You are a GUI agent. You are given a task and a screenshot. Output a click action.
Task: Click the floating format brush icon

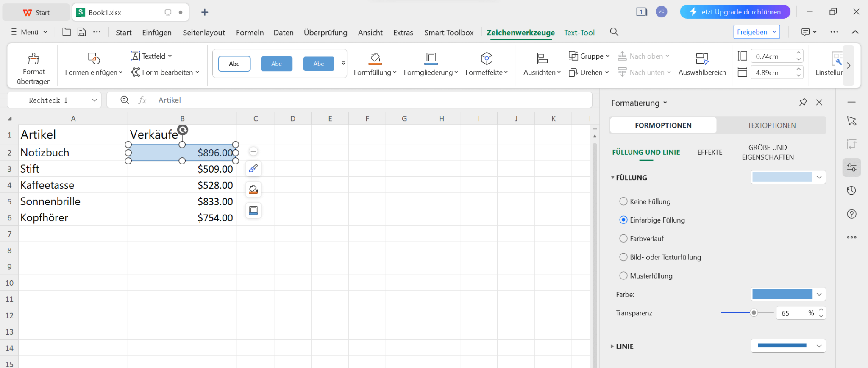pos(253,169)
